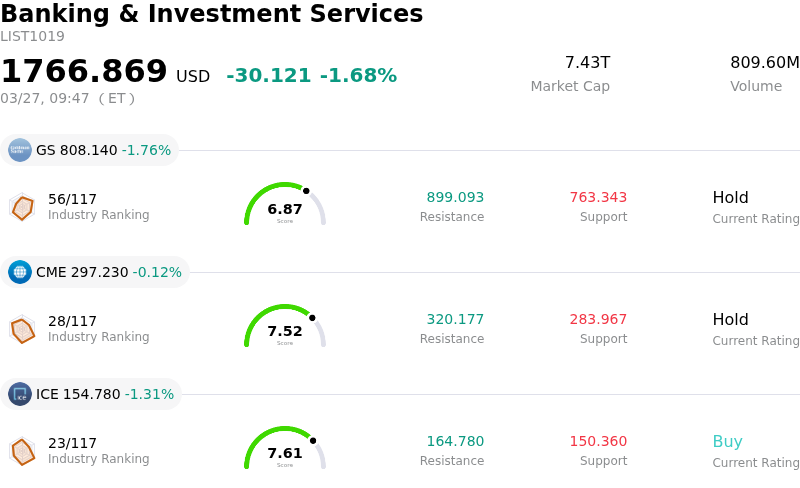Screen dimensions: 800x488
Task: Click the GS 6.87 score gauge
Action: (x=285, y=205)
